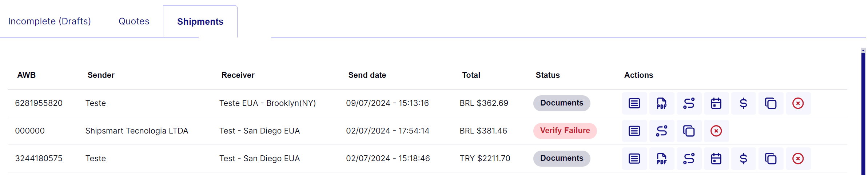
Task: Click the Verify Failure status badge
Action: (x=565, y=131)
